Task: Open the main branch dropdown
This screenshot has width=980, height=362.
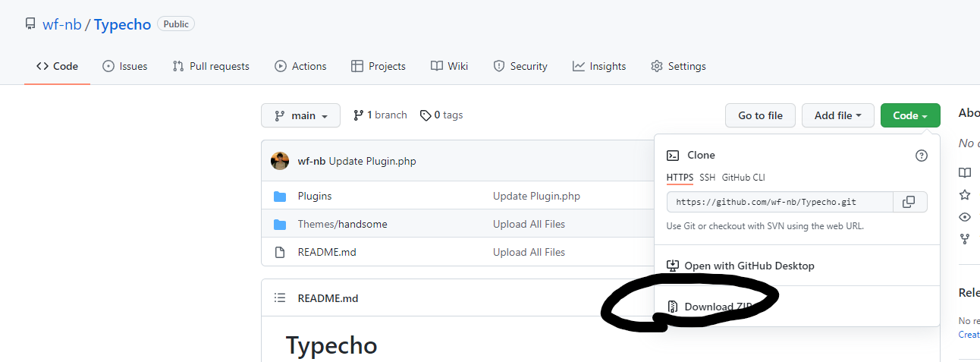Action: point(300,115)
